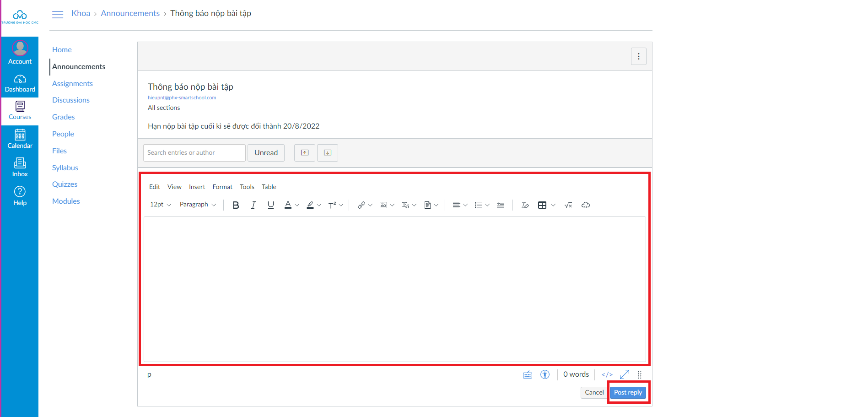Open the Insert menu in the editor
This screenshot has height=417, width=868.
point(197,187)
